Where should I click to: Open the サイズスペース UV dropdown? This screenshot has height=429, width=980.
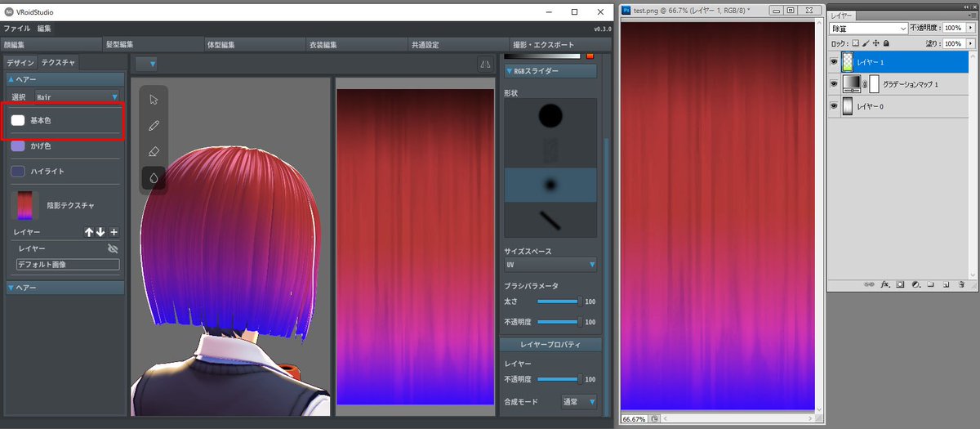550,265
